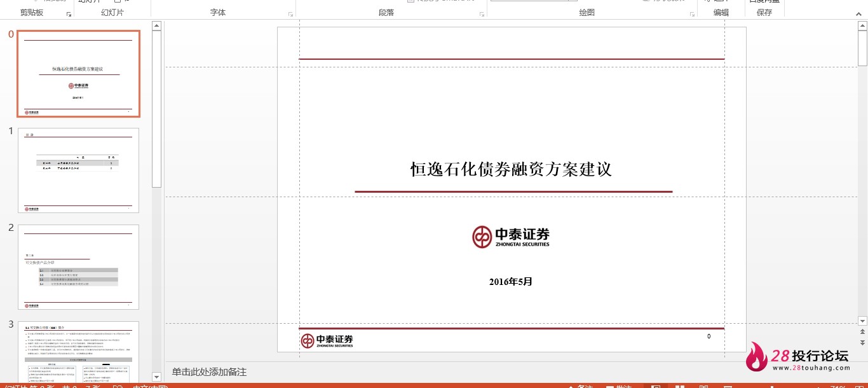The width and height of the screenshot is (868, 388).
Task: Select slide 3 thumbnail in the panel
Action: [x=79, y=351]
